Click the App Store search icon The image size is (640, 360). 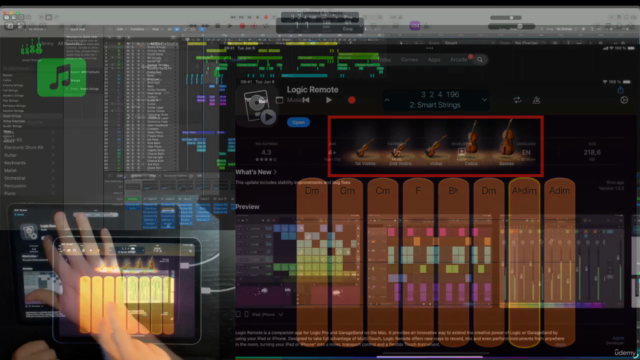point(480,60)
